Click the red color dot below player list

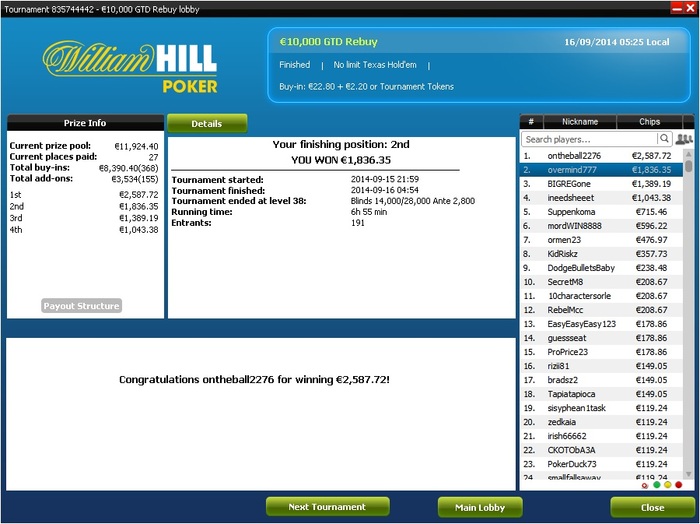(x=679, y=484)
